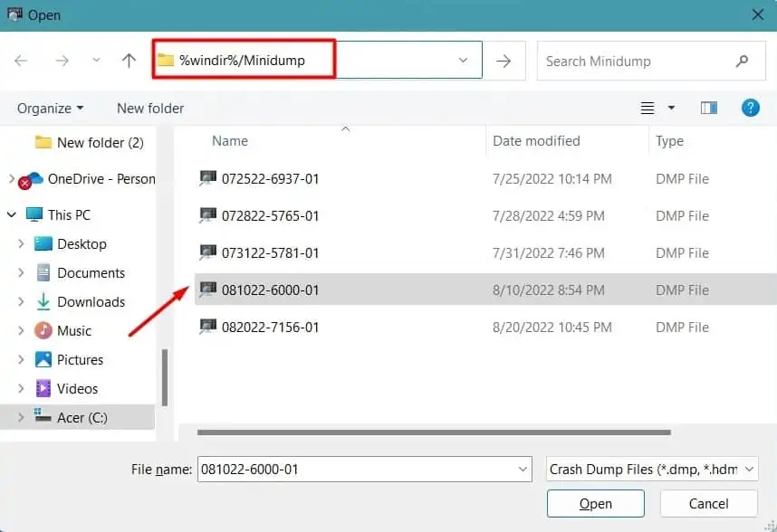
Task: Open Crash Dump Files type dropdown
Action: (x=652, y=470)
